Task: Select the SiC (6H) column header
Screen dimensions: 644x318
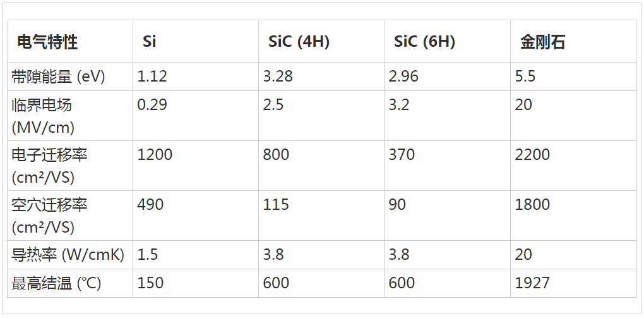Action: pyautogui.click(x=424, y=42)
